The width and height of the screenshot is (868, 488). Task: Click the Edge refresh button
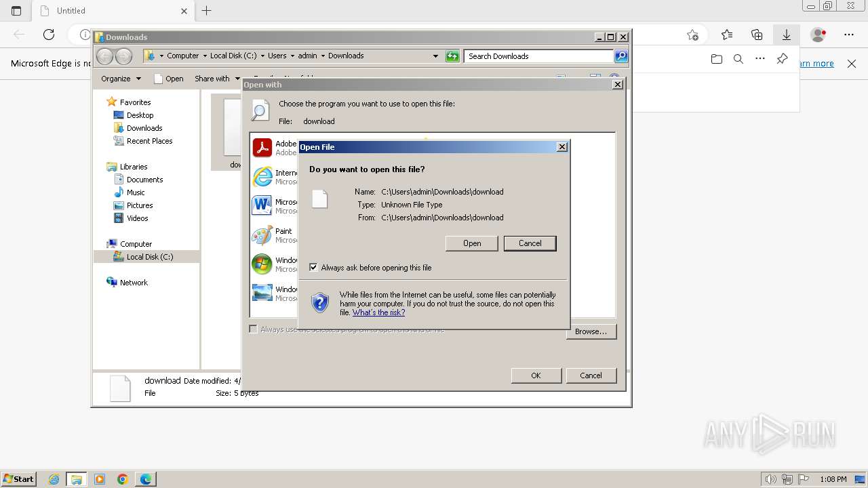[49, 35]
